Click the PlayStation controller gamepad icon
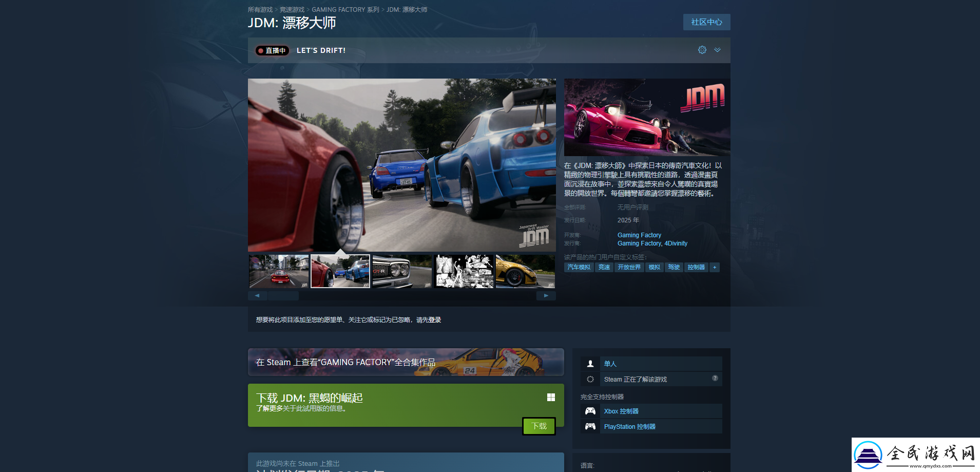Image resolution: width=980 pixels, height=472 pixels. 590,426
